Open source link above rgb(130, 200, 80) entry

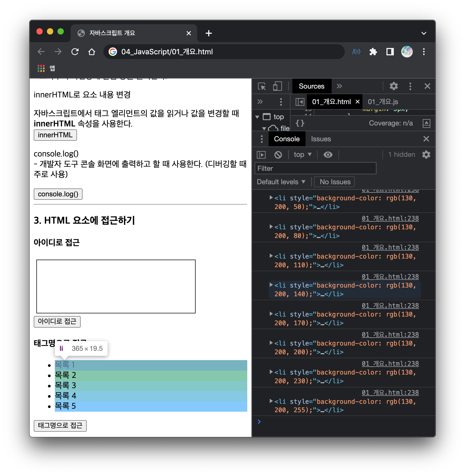click(390, 218)
